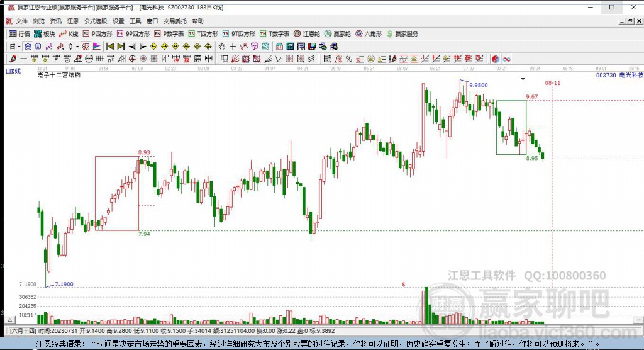This screenshot has width=644, height=350.
Task: Click the 08-11 date marker label
Action: coord(552,83)
